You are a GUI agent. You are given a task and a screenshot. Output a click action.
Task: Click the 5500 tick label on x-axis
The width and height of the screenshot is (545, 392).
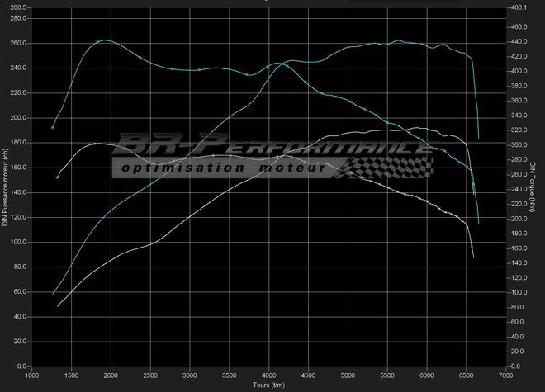pos(388,375)
